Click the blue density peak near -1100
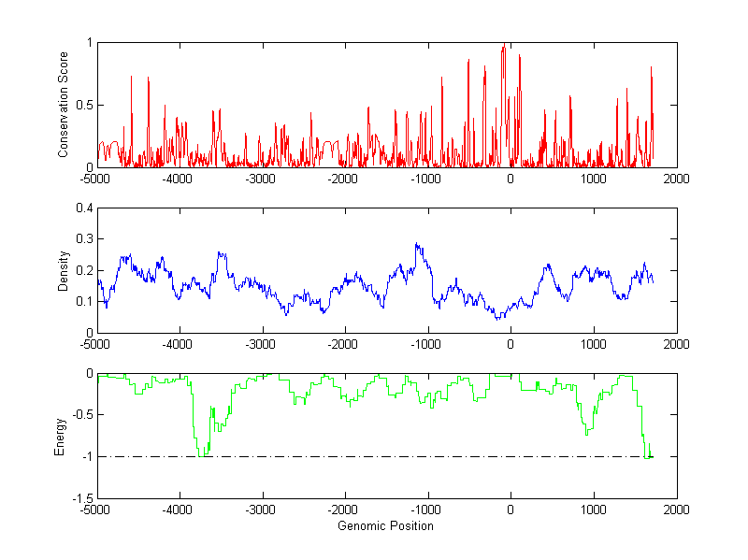 [416, 245]
